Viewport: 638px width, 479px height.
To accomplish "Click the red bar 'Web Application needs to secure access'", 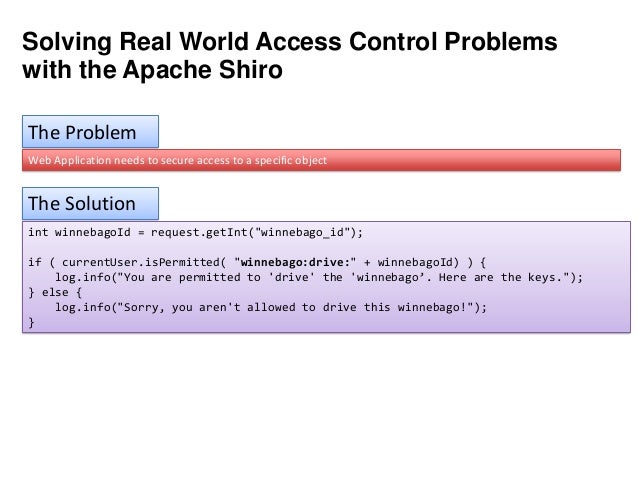I will click(x=321, y=160).
